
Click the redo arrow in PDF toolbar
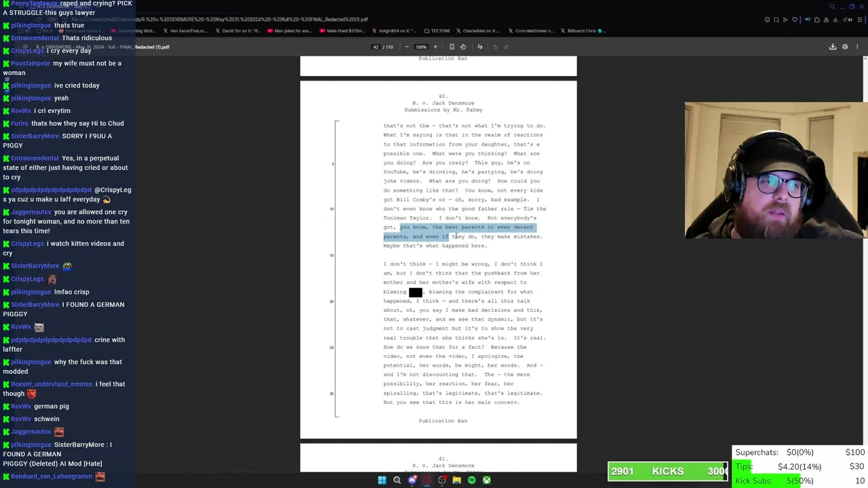click(506, 47)
